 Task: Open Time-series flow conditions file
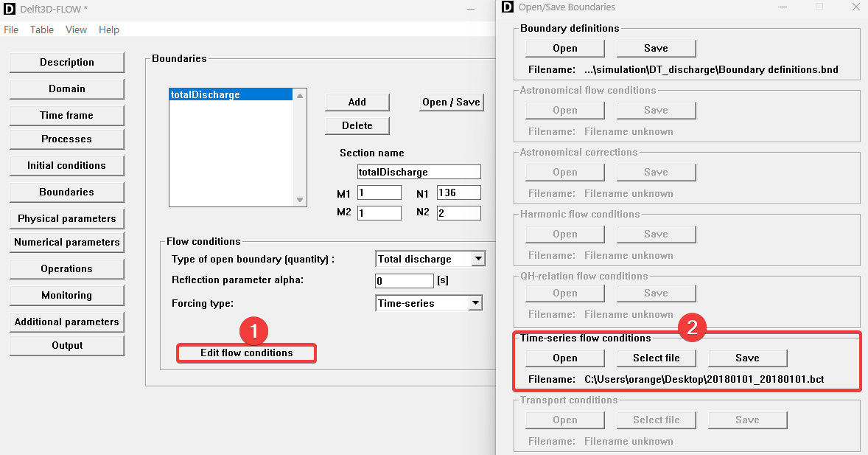[x=564, y=358]
